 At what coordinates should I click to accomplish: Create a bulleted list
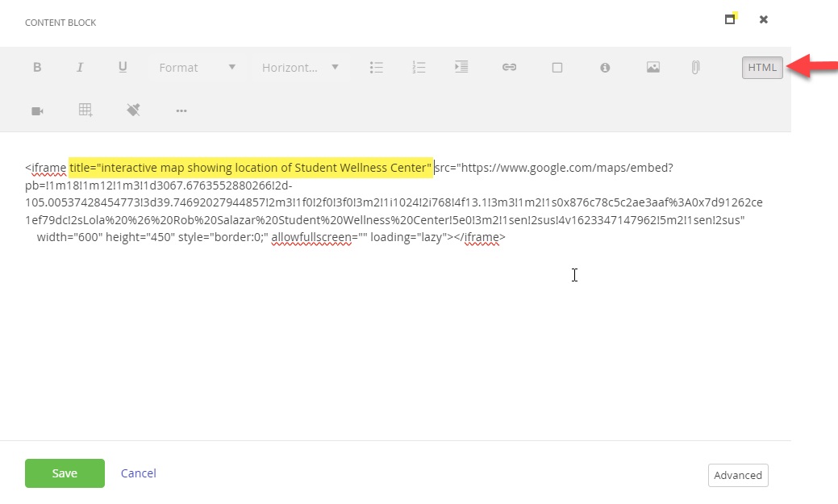click(x=376, y=68)
